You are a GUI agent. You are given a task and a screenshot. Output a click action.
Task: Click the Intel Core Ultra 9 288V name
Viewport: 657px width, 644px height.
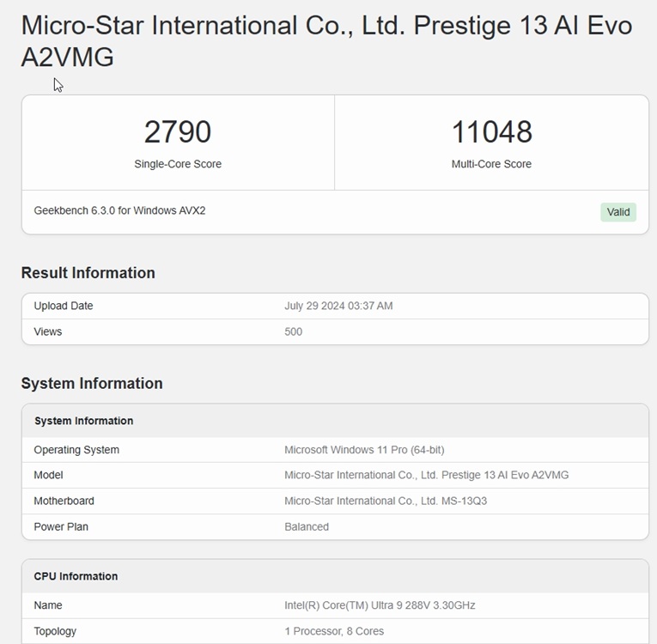point(380,605)
